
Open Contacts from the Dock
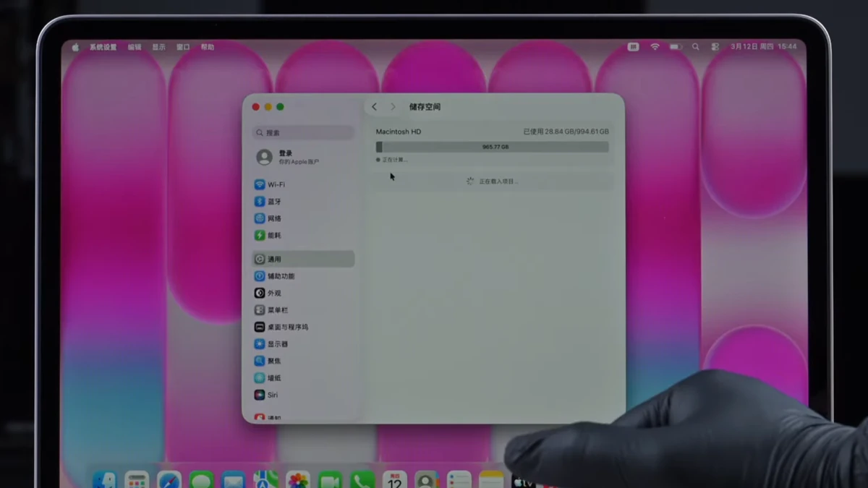(x=427, y=480)
